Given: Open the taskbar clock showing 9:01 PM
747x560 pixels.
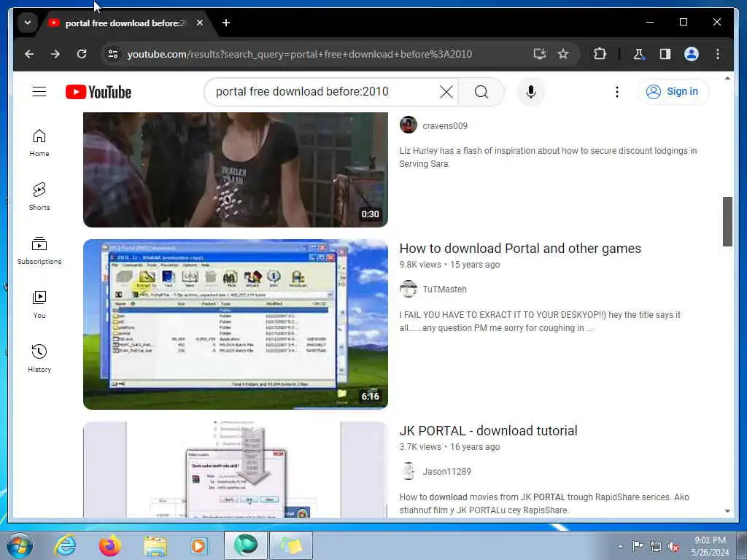Looking at the screenshot, I should click(710, 546).
